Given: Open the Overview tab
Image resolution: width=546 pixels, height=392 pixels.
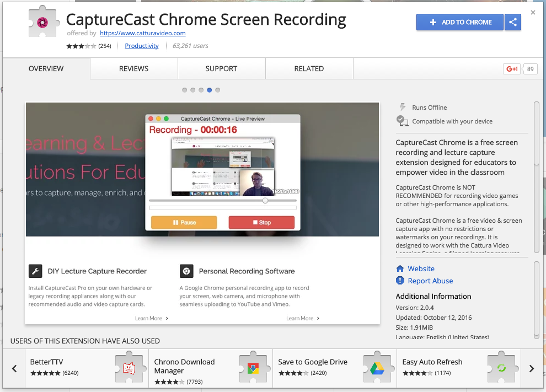Looking at the screenshot, I should coord(46,68).
